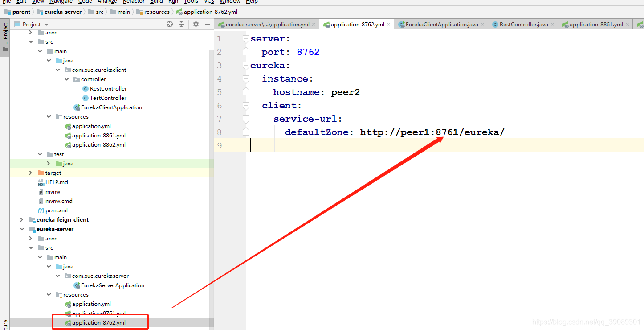The width and height of the screenshot is (644, 330).
Task: Select the application-8762.yml editor tab
Action: pyautogui.click(x=357, y=25)
